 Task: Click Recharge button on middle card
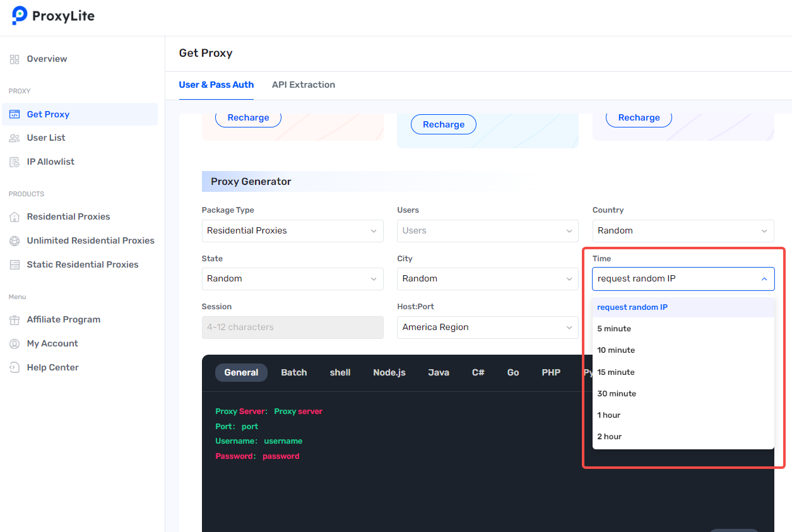[x=444, y=124]
